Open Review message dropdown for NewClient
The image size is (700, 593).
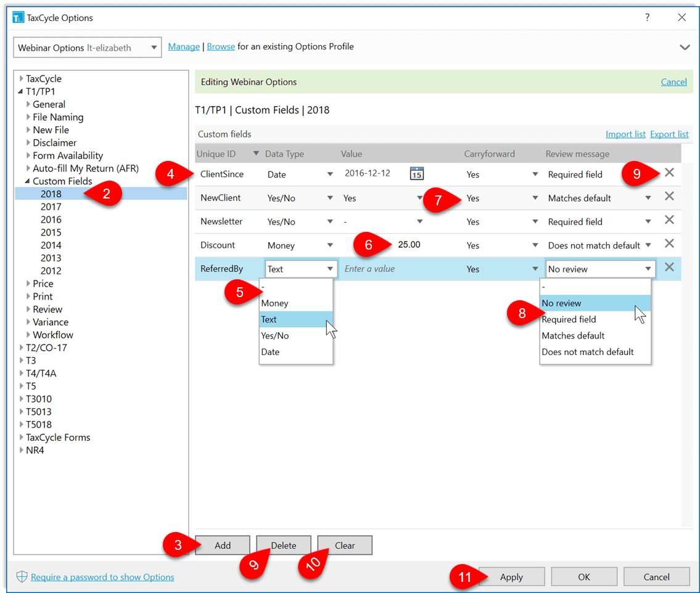point(648,198)
